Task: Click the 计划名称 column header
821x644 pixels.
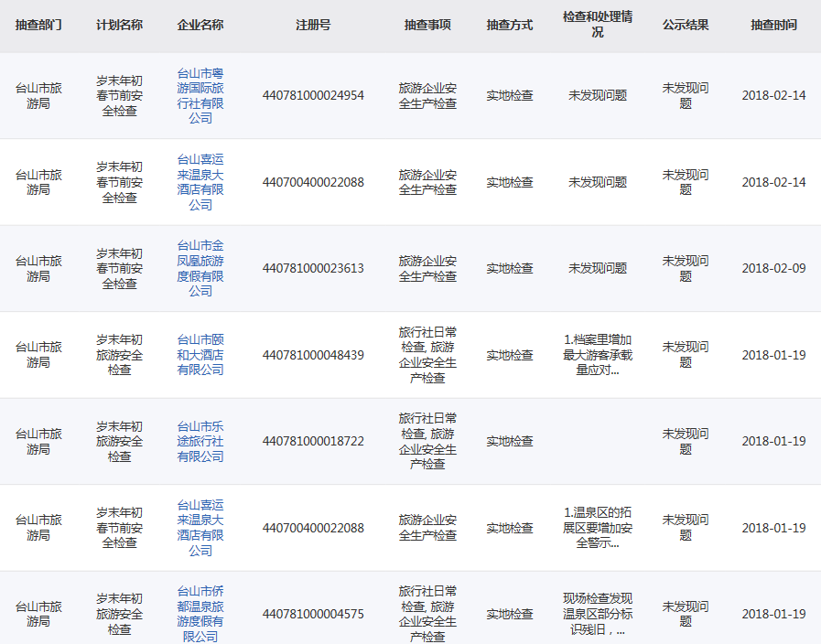Action: click(119, 25)
